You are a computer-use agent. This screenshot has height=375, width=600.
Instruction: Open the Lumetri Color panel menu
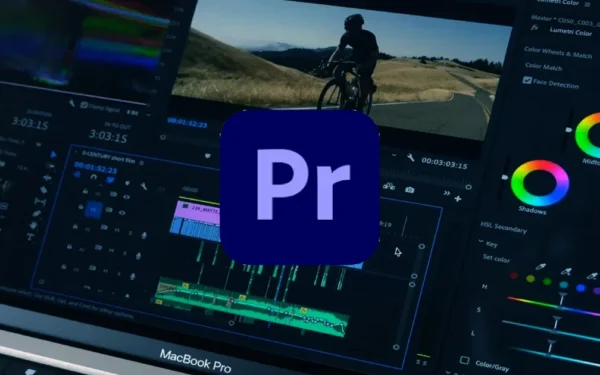click(x=587, y=5)
